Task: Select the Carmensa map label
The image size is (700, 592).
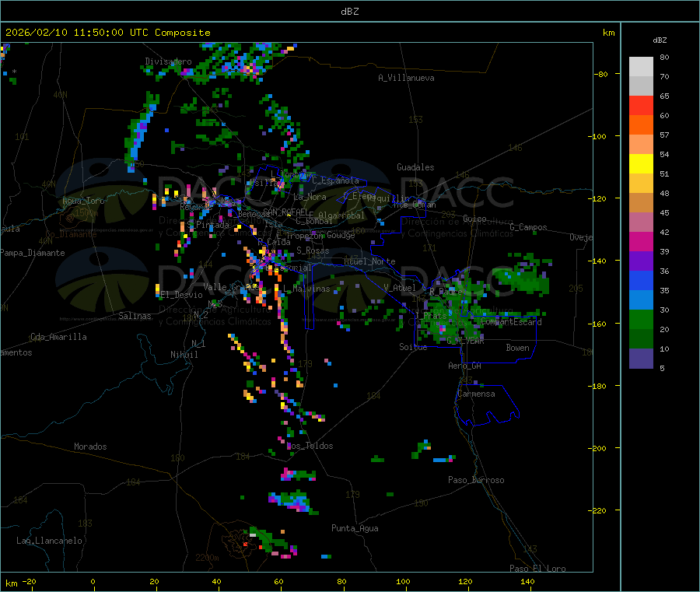Action: (476, 394)
